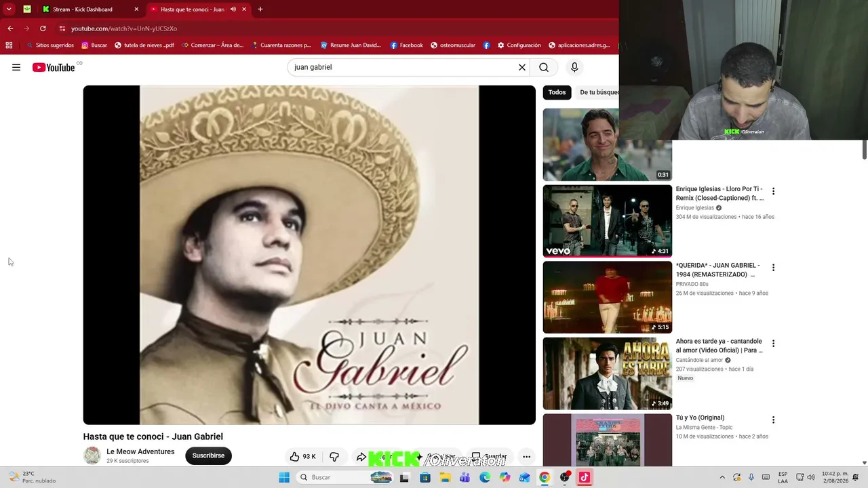Go back with the browser back arrow

[10, 28]
